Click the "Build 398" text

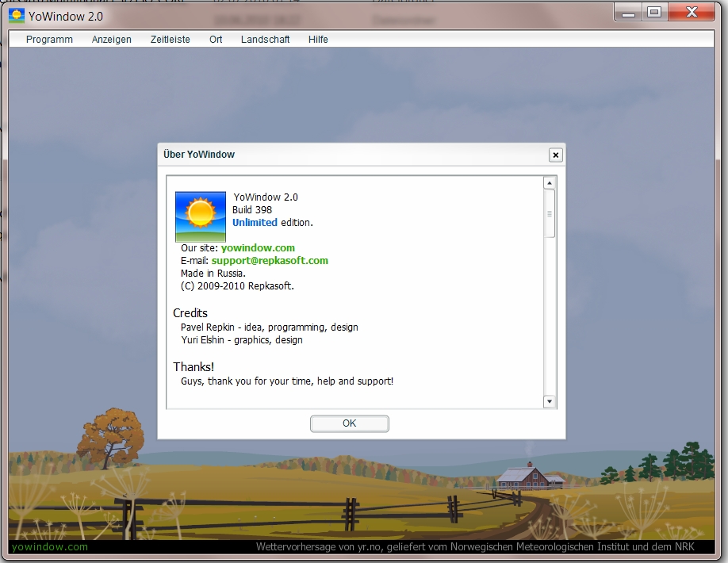[252, 210]
